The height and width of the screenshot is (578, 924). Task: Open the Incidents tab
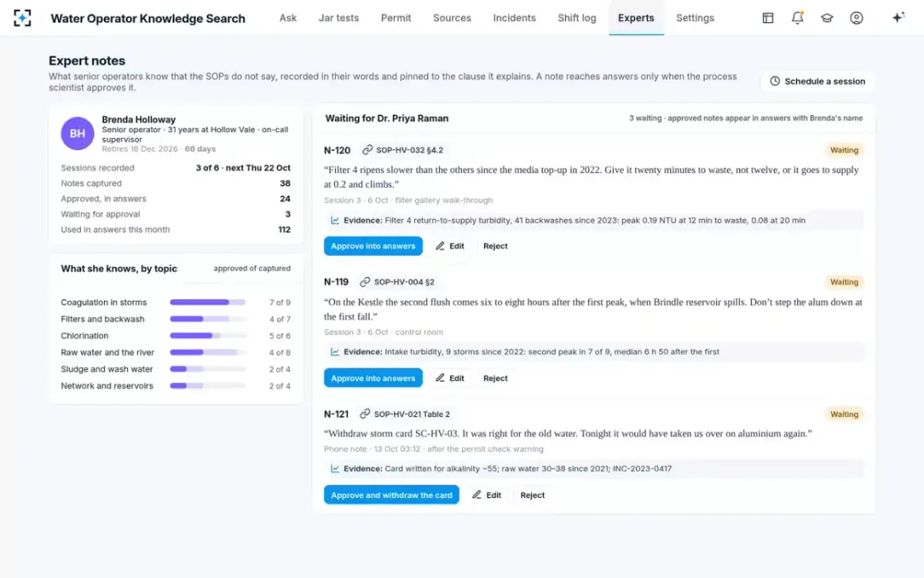coord(514,18)
